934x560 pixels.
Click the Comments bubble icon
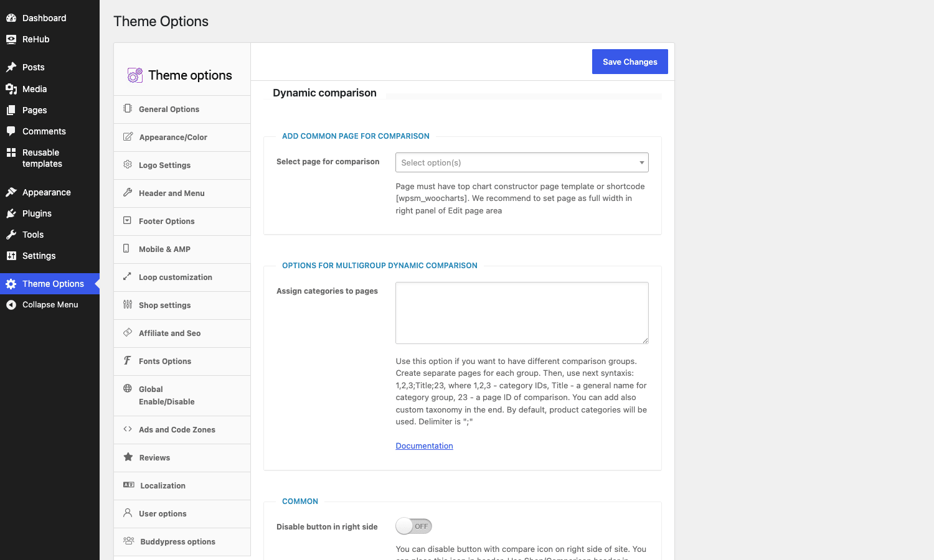point(11,131)
